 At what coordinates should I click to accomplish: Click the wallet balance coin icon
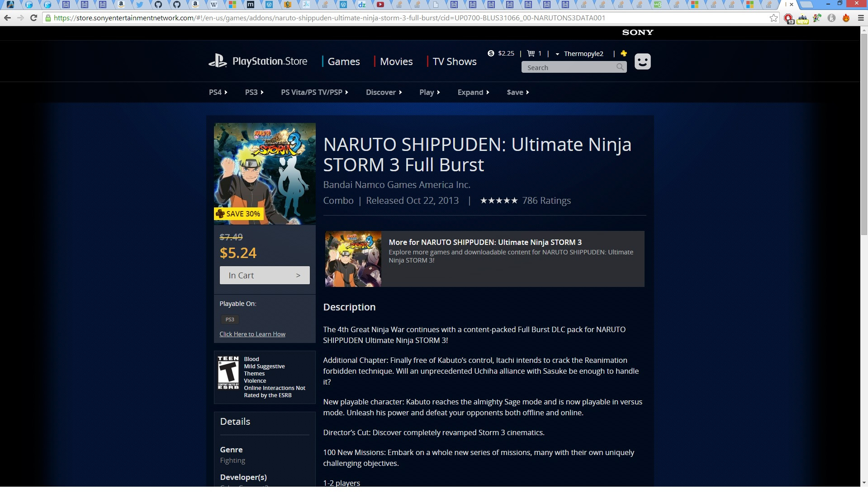491,53
